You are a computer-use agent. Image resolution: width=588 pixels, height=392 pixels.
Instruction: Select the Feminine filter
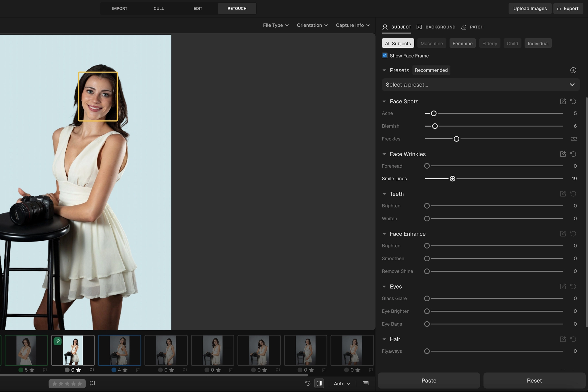[x=462, y=43]
